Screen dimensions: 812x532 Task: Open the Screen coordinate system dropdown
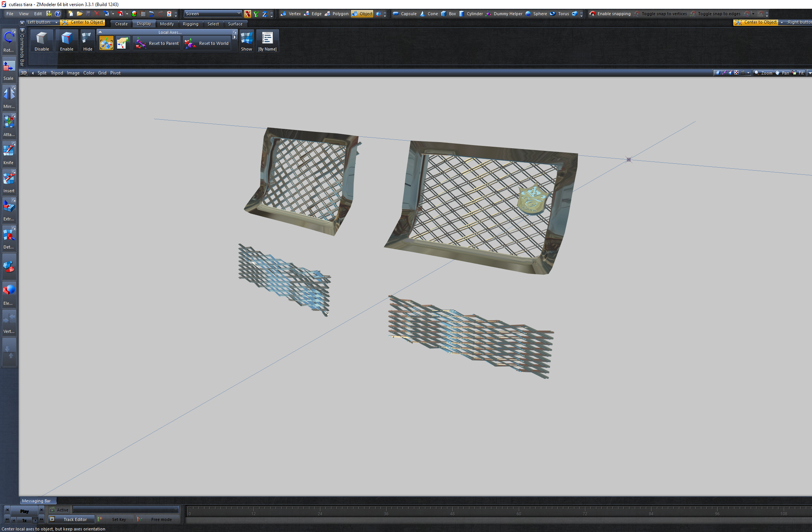coord(213,14)
